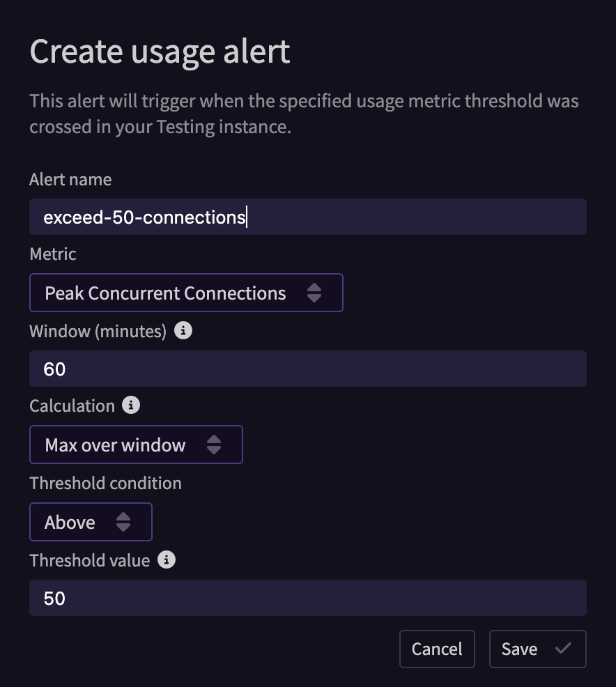Click the Window minutes field showing 60
This screenshot has width=616, height=687.
308,369
